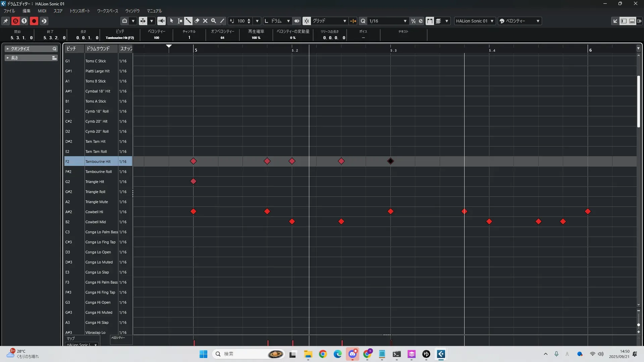
Task: Toggle the Snap on/off button
Action: point(307,21)
